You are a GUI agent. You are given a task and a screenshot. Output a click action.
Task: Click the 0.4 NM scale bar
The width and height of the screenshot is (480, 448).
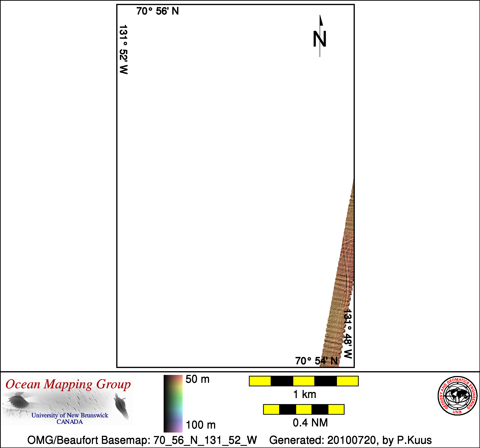(x=303, y=409)
